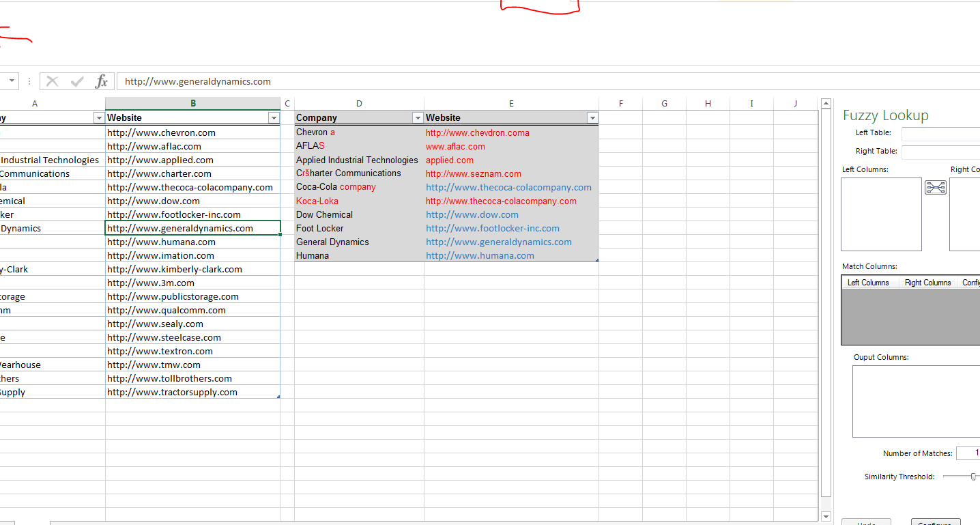
Task: Open the filter dropdown on Website column B
Action: point(274,117)
